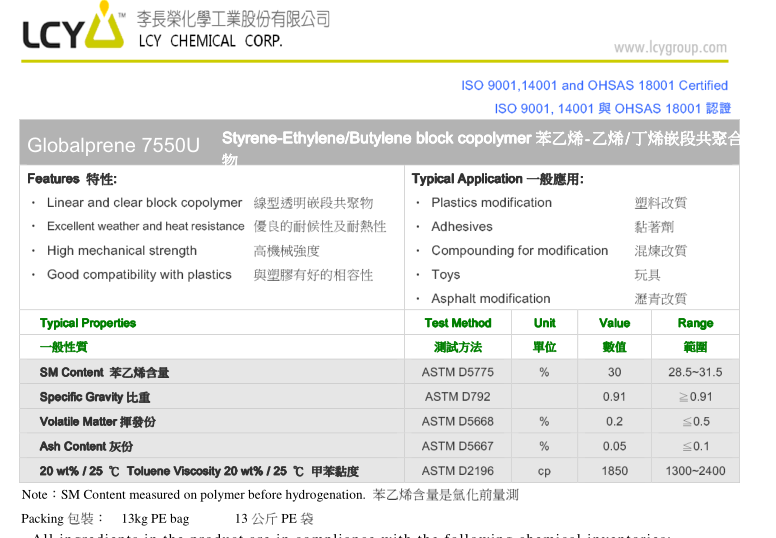
Task: Select the range cell '28.5~31.5'
Action: click(x=695, y=372)
